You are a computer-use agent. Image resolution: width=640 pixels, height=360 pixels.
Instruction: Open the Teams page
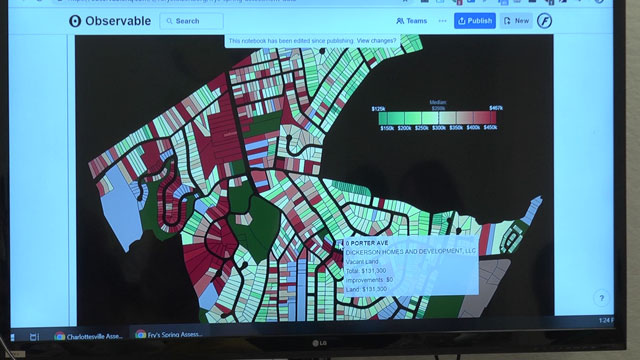[x=411, y=21]
